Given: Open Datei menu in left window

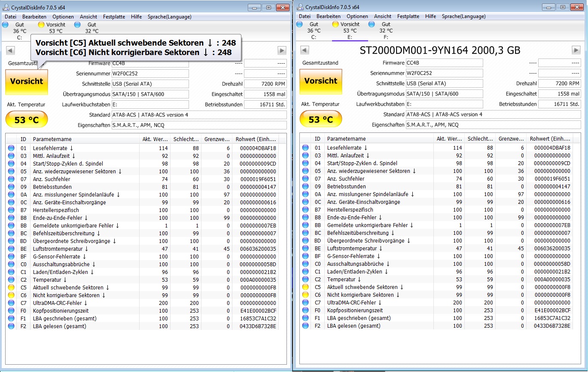Looking at the screenshot, I should pyautogui.click(x=10, y=17).
